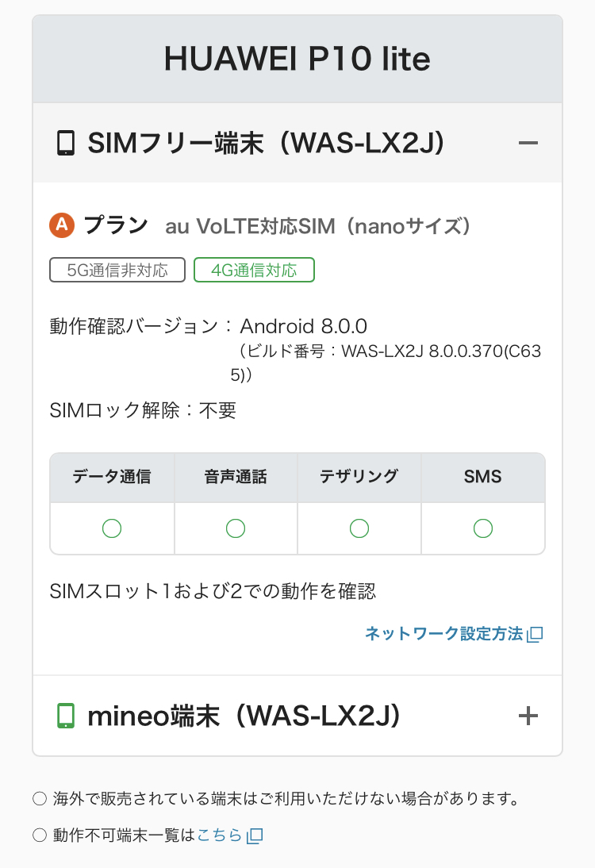Click the HUAWEI P10 lite title
The width and height of the screenshot is (595, 868).
click(297, 60)
